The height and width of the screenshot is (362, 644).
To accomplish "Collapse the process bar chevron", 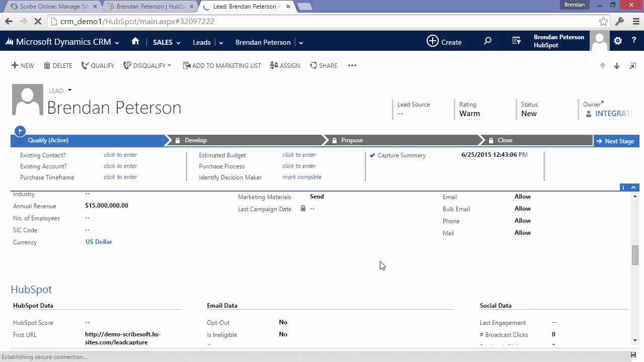I will 634,188.
